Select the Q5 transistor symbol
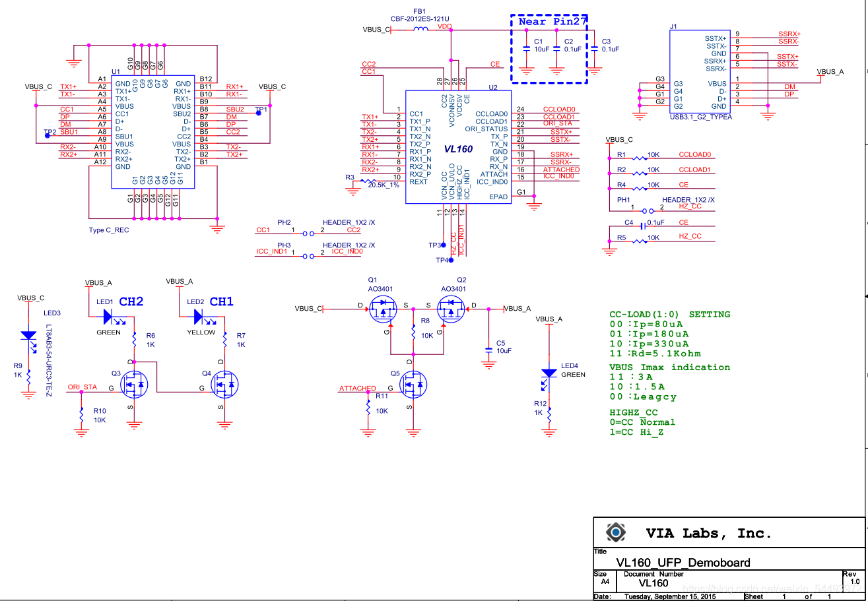868x601 pixels. tap(413, 383)
